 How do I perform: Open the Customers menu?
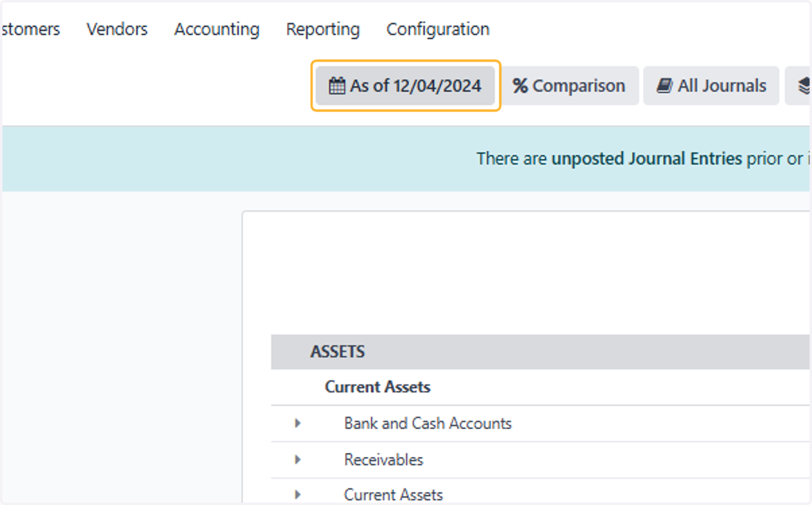(30, 29)
